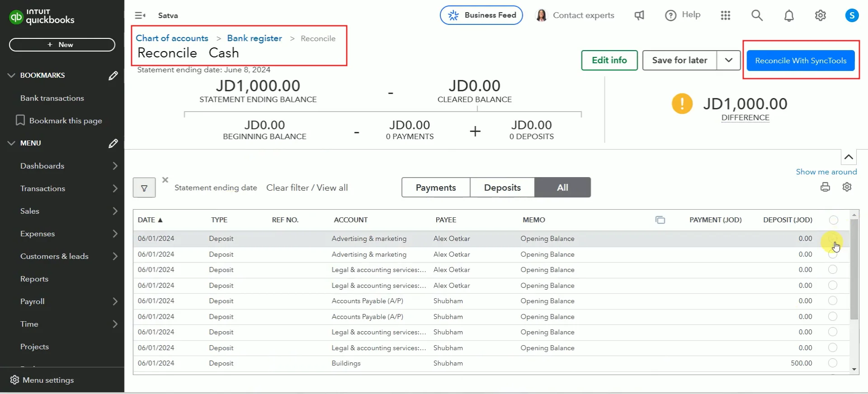Collapse the summary header with chevron
The height and width of the screenshot is (394, 868).
pyautogui.click(x=849, y=157)
